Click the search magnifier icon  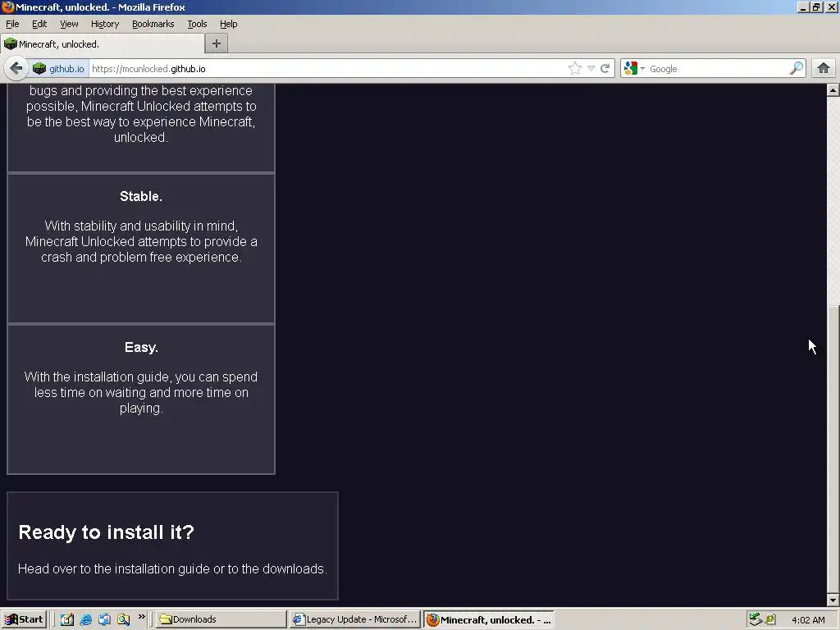(x=797, y=68)
